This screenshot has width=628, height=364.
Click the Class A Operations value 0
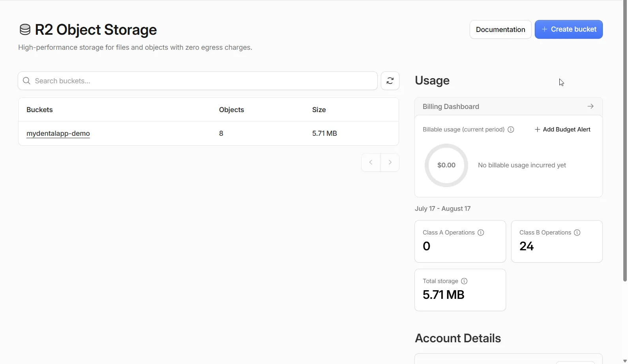(426, 246)
